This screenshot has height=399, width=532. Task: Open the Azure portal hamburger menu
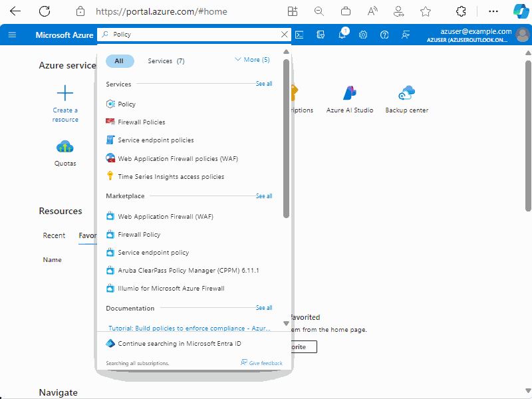(12, 35)
